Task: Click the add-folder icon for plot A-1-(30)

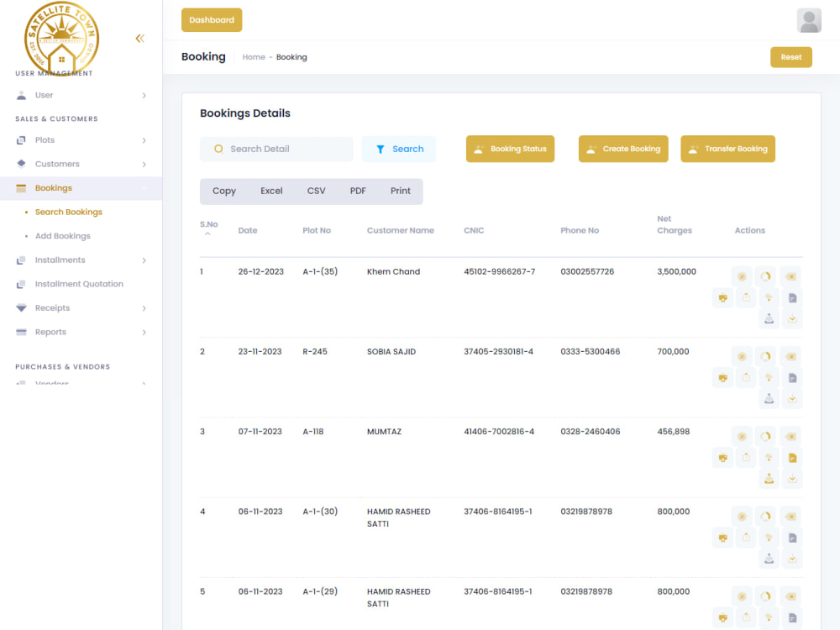Action: coord(769,538)
